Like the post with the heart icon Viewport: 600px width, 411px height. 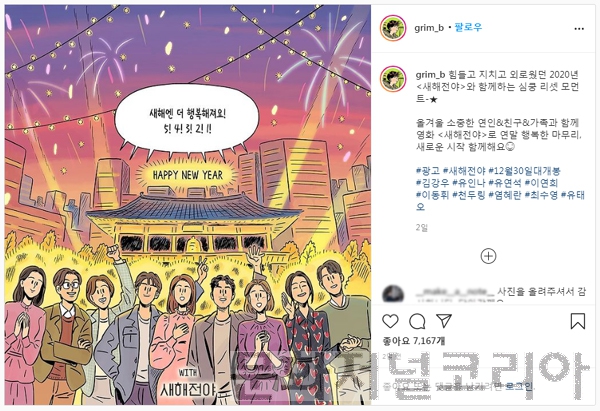(x=390, y=321)
